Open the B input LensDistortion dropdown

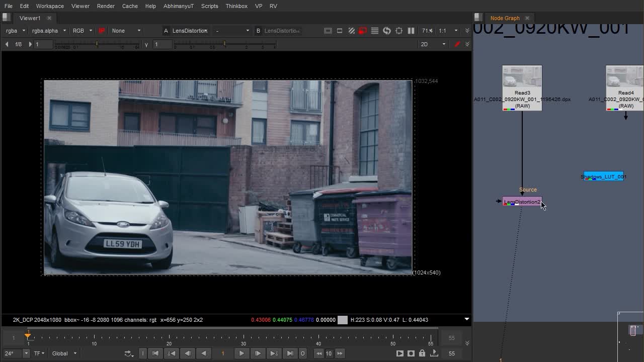(282, 31)
